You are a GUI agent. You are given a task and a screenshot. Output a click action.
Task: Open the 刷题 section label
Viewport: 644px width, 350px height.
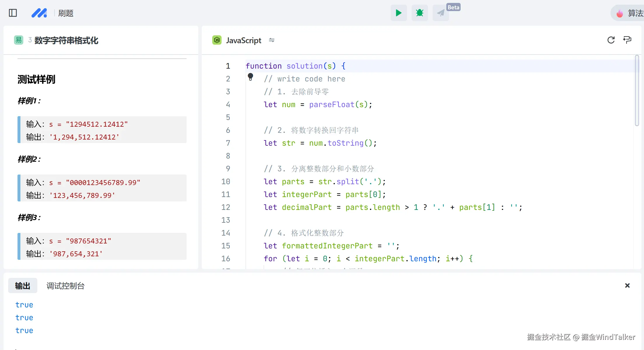coord(66,13)
